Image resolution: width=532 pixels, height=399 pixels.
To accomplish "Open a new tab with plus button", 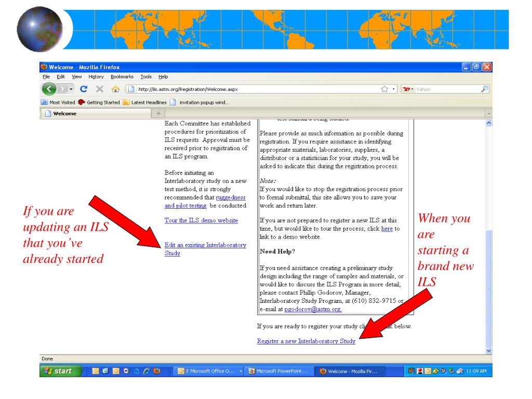I will pyautogui.click(x=158, y=114).
